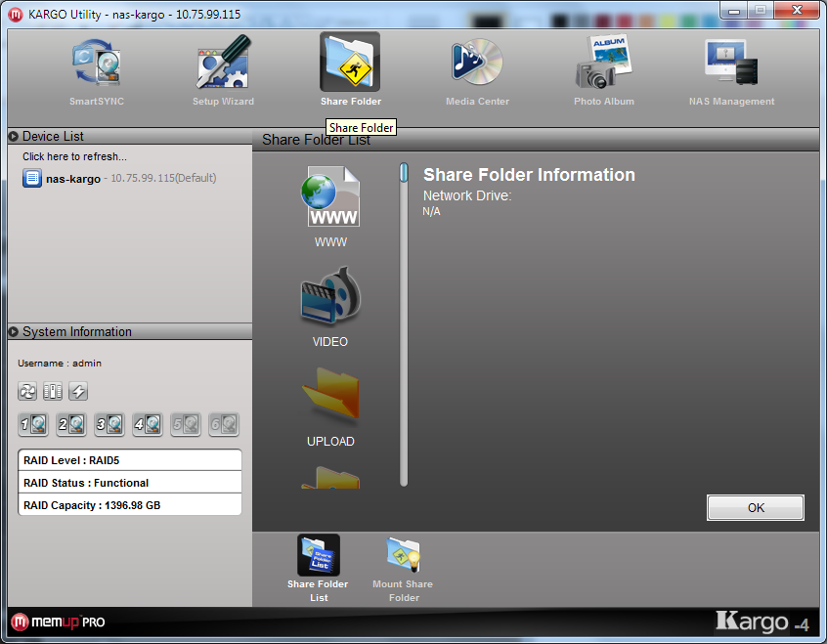The width and height of the screenshot is (827, 644).
Task: Open the SmartSYNC tool
Action: click(x=97, y=69)
